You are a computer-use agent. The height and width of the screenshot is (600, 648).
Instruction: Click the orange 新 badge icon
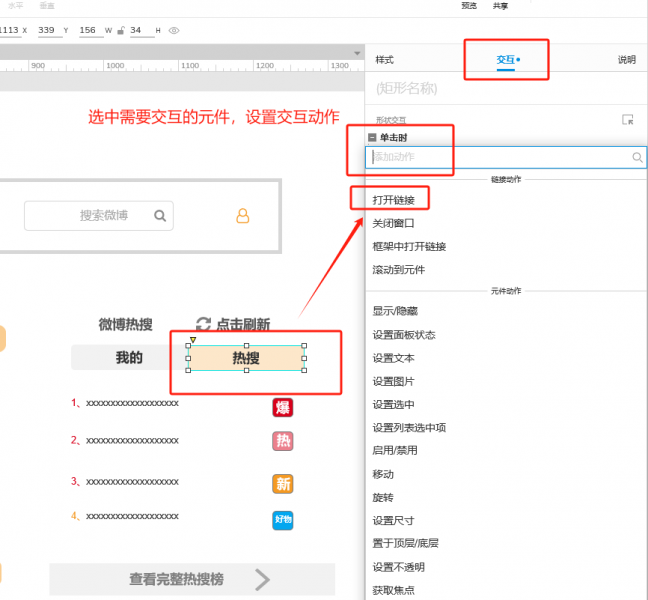pyautogui.click(x=283, y=484)
